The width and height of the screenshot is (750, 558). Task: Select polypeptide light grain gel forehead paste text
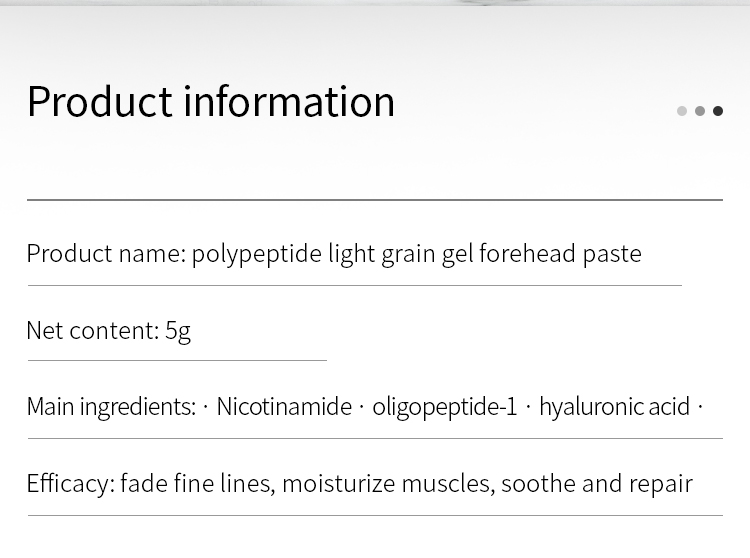pyautogui.click(x=417, y=254)
